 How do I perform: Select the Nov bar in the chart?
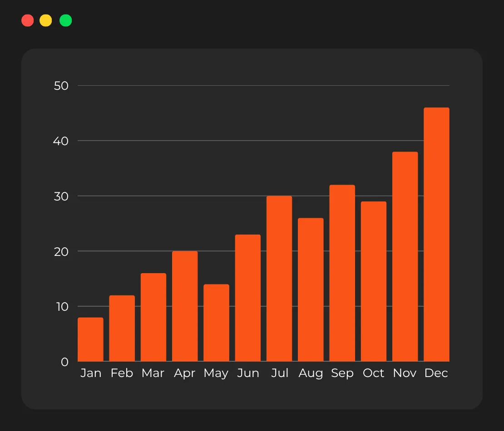pyautogui.click(x=405, y=257)
